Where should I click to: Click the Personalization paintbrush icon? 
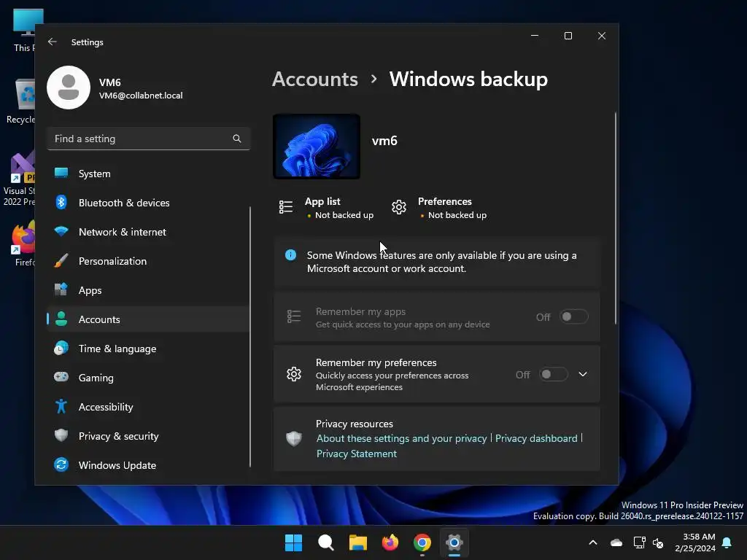coord(61,260)
